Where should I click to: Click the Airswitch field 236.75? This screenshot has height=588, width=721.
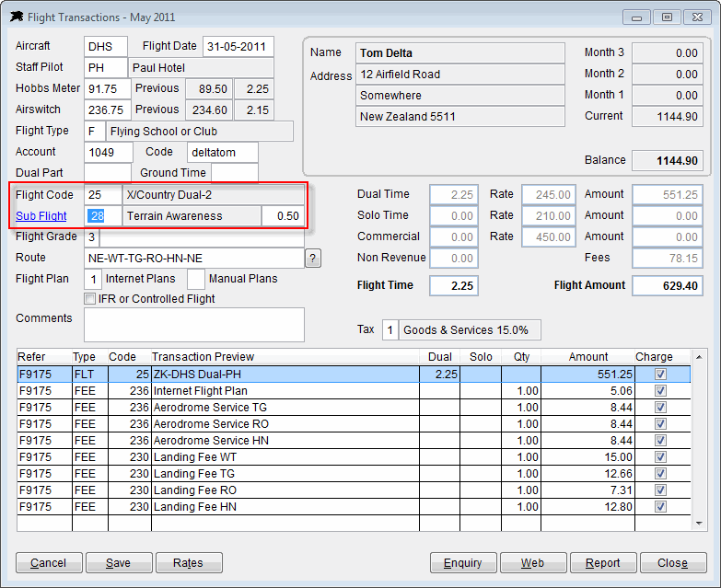(x=108, y=110)
